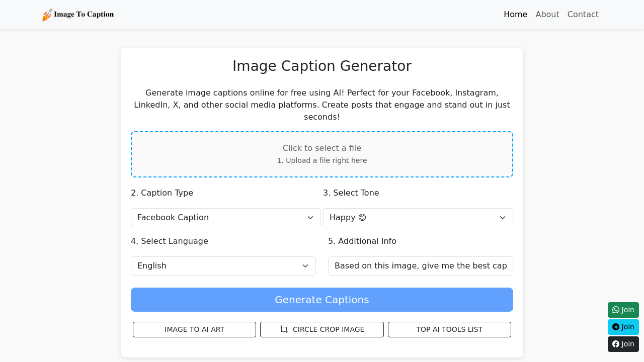
Task: Click the Facebook icon on the dark Join button
Action: click(x=616, y=344)
